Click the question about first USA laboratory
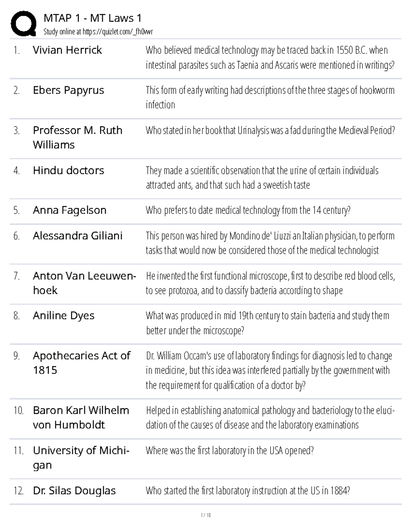Screen dimensions: 411x532 click(x=230, y=450)
